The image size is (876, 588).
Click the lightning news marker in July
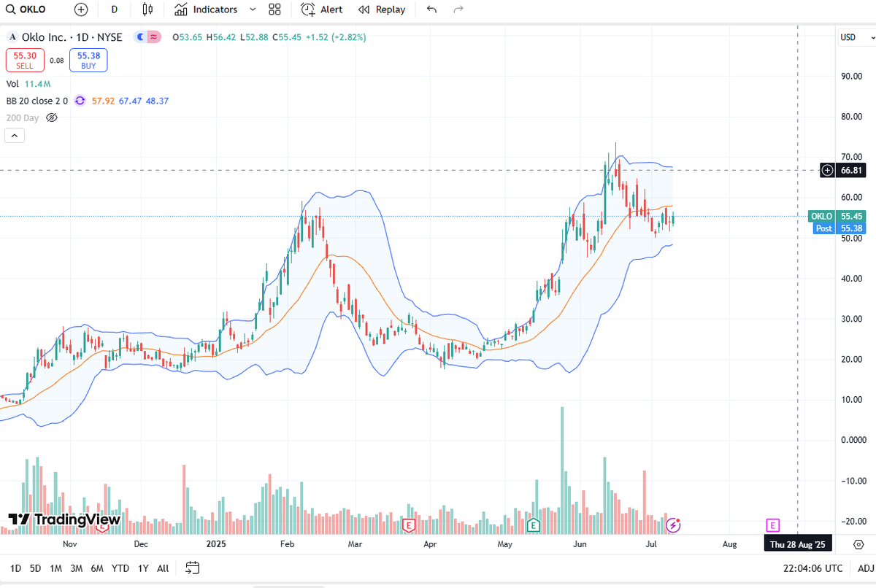pyautogui.click(x=674, y=525)
